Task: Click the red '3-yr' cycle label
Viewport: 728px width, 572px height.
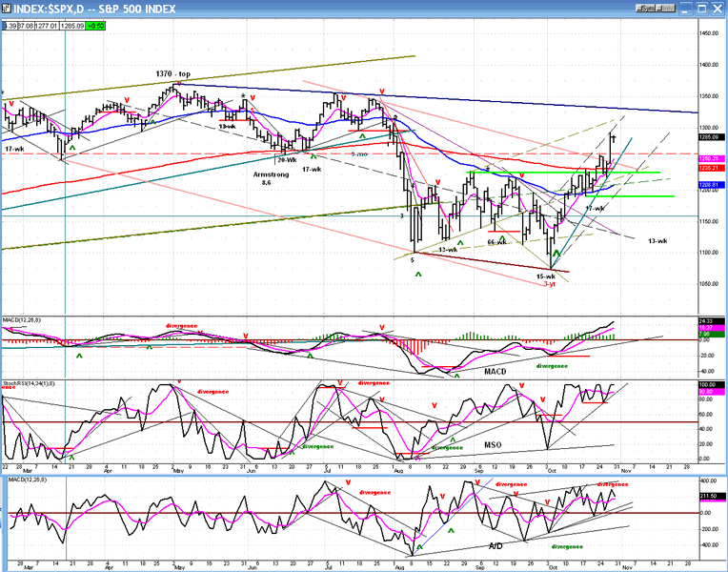Action: click(550, 283)
